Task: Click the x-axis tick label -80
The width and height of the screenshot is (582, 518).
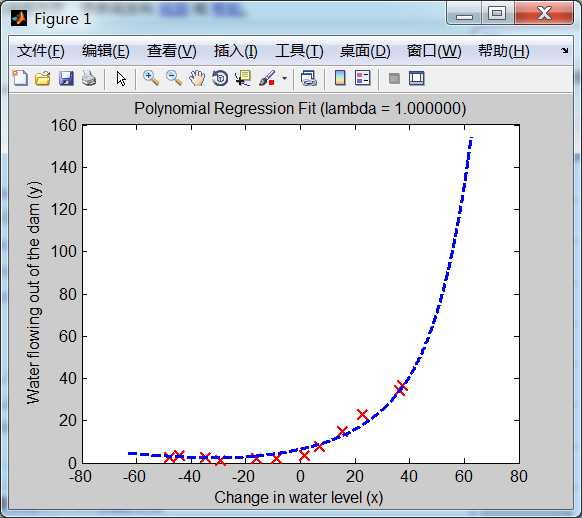Action: (x=81, y=476)
